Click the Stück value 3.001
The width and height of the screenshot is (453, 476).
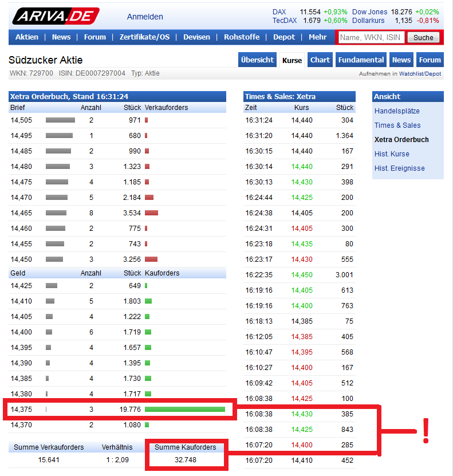click(x=344, y=275)
